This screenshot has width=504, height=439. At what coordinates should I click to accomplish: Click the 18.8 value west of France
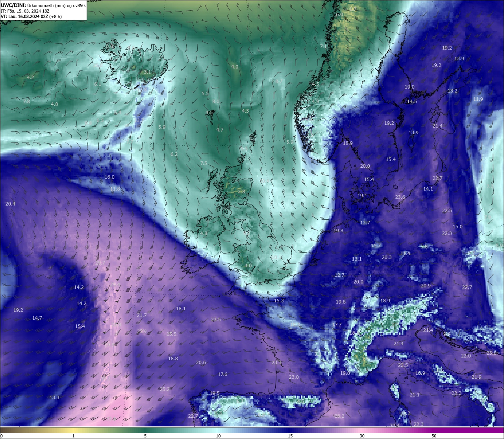(x=173, y=359)
